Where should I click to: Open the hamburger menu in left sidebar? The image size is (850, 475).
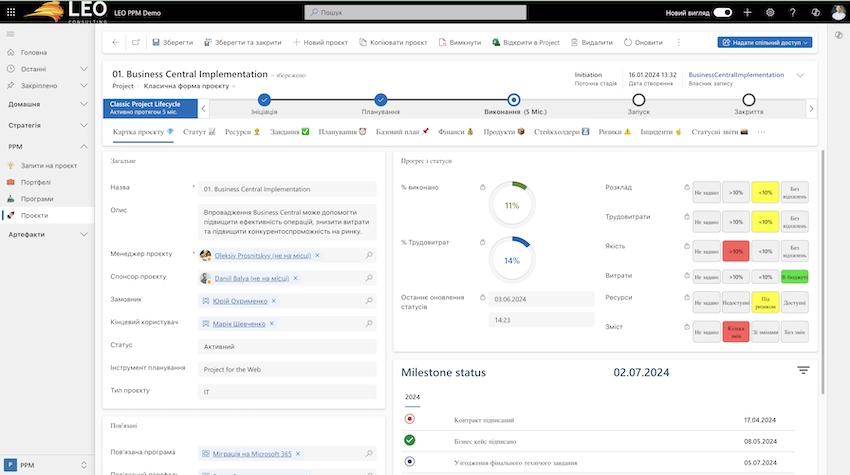point(11,34)
